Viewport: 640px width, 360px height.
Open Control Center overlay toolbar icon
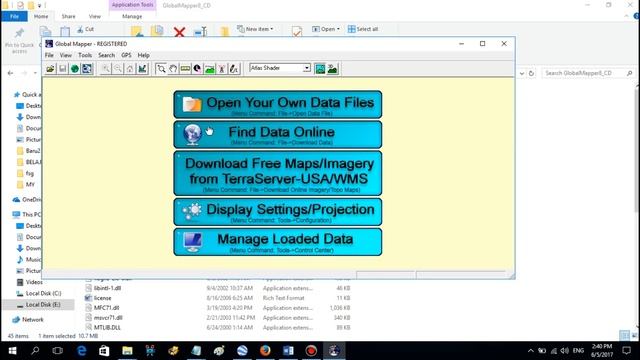pos(87,69)
